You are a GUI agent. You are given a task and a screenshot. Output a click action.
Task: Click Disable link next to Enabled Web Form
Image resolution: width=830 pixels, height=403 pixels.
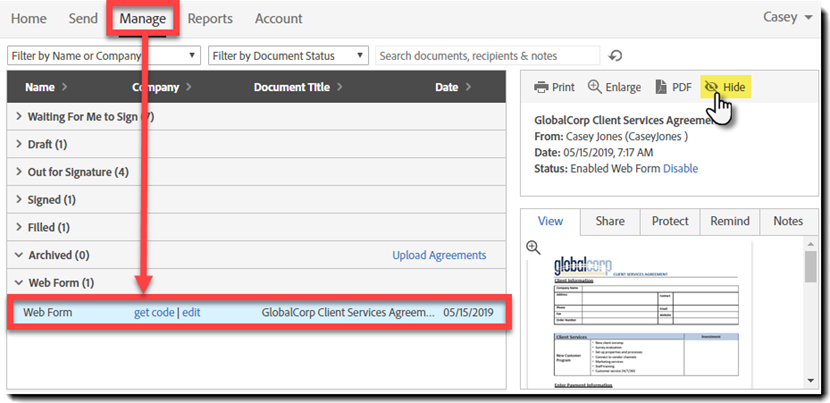click(680, 168)
